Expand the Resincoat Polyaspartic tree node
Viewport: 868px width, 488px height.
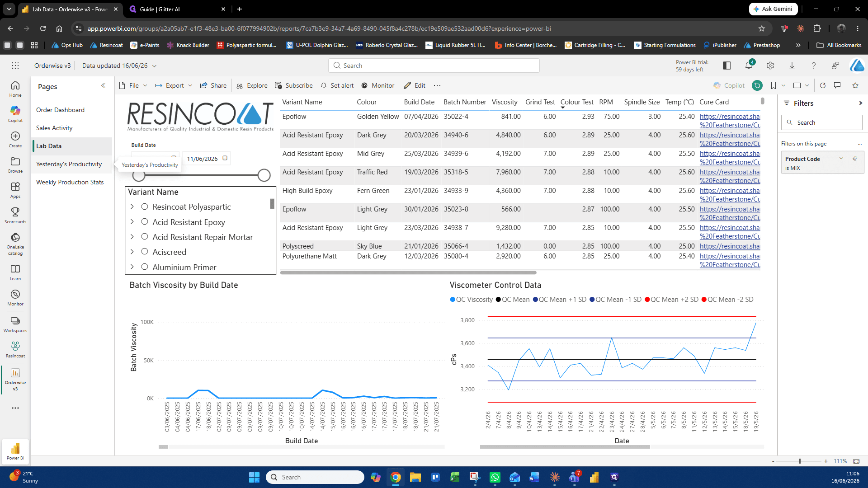(x=132, y=206)
